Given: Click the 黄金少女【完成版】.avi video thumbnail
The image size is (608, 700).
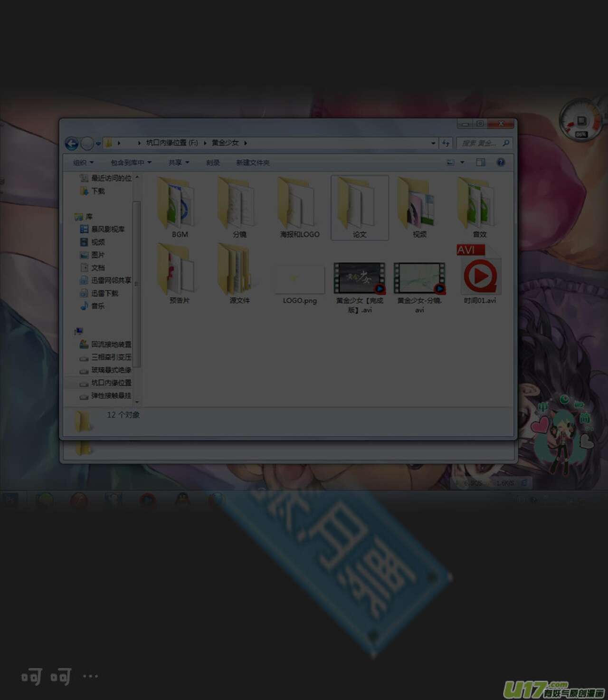Looking at the screenshot, I should click(359, 278).
